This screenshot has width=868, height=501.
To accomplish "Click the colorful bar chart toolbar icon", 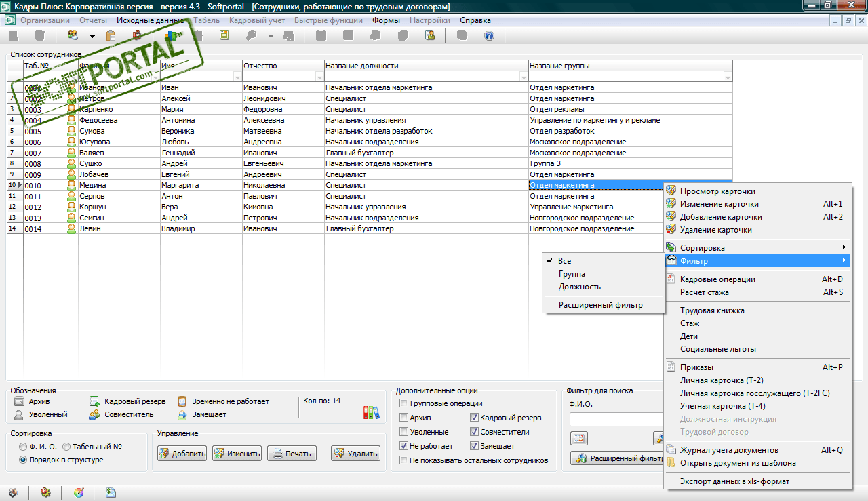I will click(x=170, y=35).
